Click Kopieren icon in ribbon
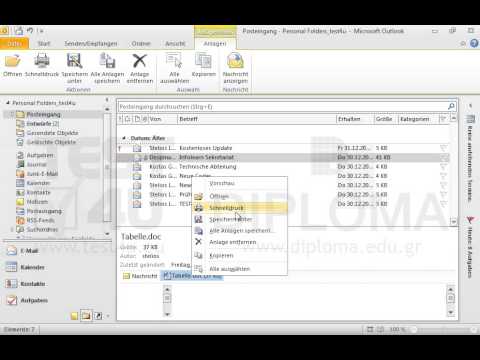Screen dimensions: 480x360 tap(203, 61)
